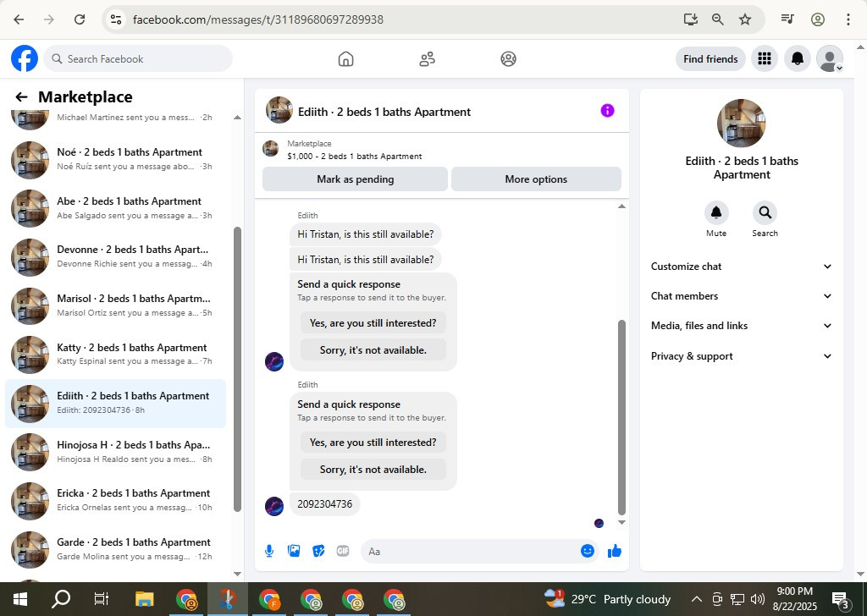The image size is (867, 616).
Task: Open Chrome's three-dot menu
Action: click(x=848, y=19)
